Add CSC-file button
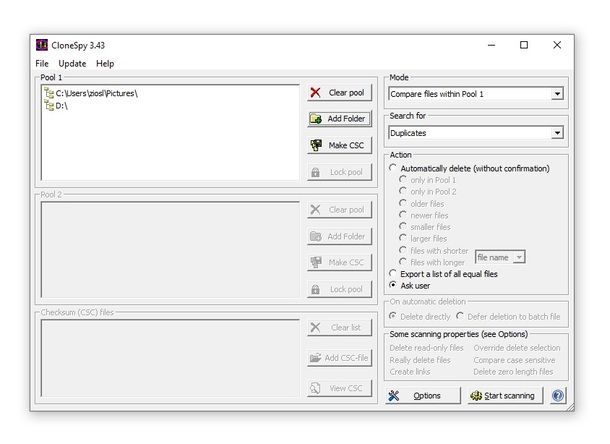 (339, 358)
